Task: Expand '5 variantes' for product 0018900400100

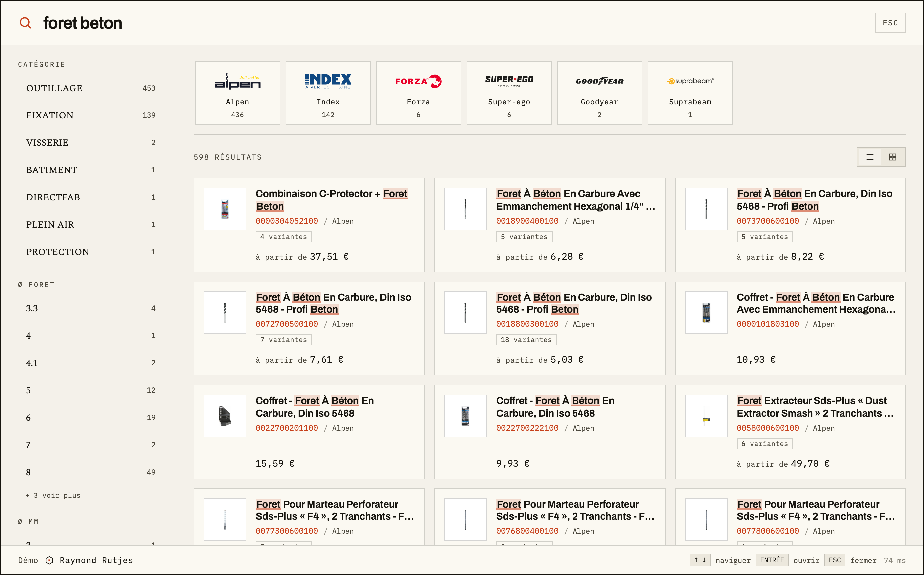Action: [524, 237]
